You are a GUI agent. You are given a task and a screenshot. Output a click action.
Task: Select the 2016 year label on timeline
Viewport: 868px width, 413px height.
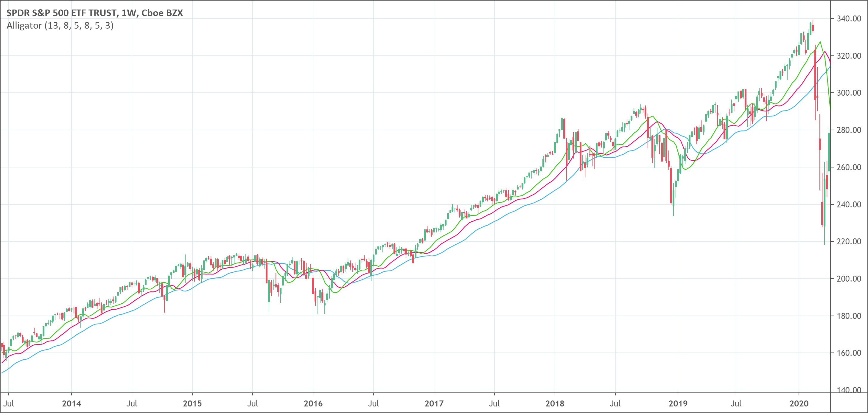(313, 403)
